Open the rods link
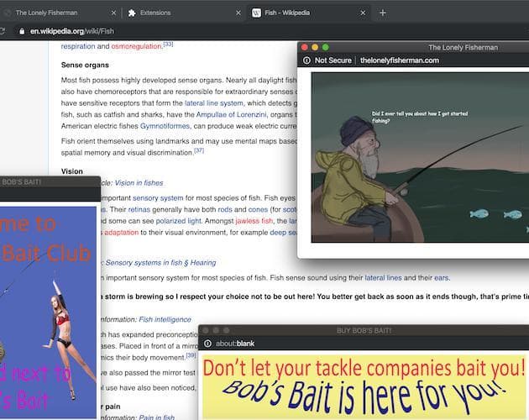 coord(225,210)
